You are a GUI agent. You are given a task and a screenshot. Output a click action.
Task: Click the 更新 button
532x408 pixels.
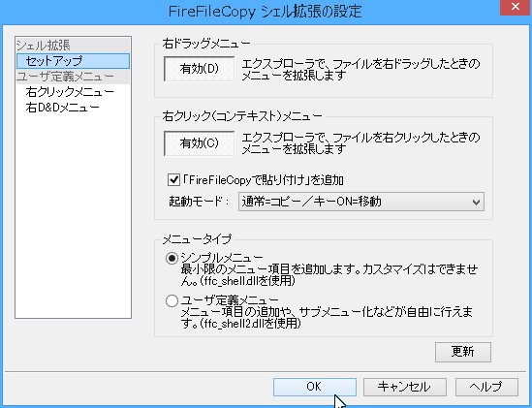[463, 352]
